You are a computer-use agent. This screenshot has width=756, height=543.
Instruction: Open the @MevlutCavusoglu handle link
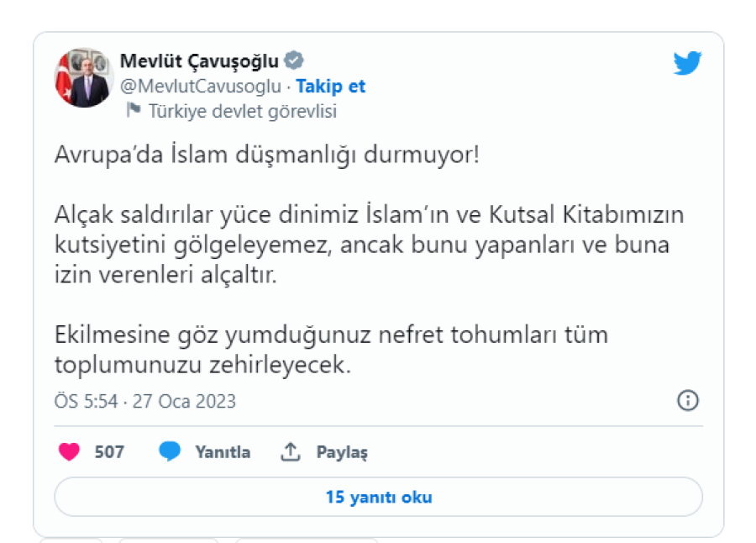point(201,86)
